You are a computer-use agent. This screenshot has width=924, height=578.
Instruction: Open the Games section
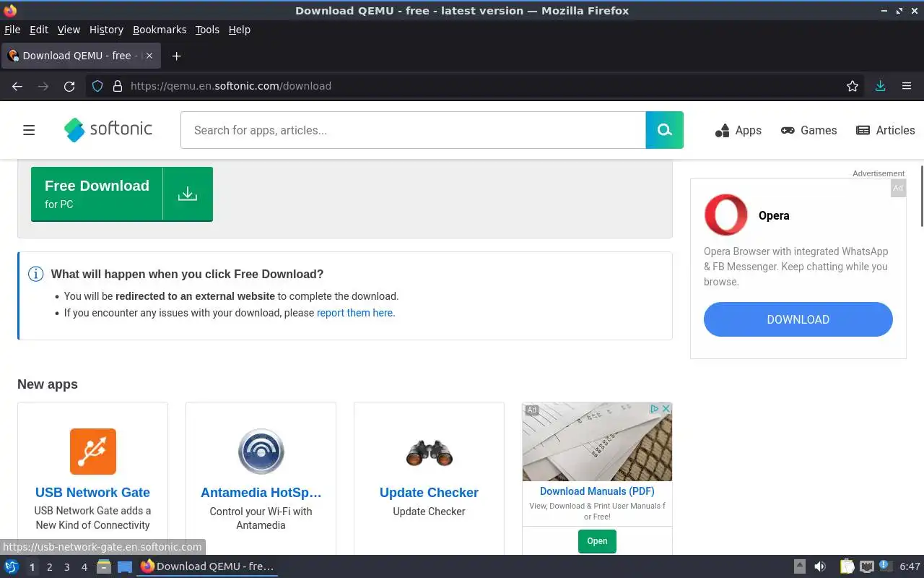[808, 130]
